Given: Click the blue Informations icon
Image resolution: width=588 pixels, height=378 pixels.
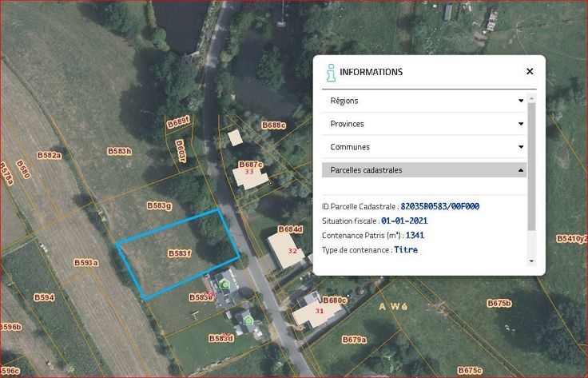Looking at the screenshot, I should 331,72.
